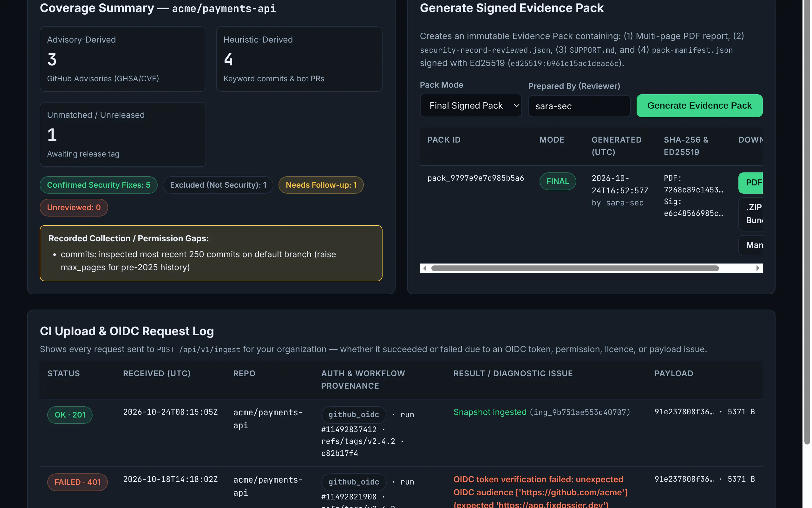Click the FINAL mode badge

[x=558, y=181]
